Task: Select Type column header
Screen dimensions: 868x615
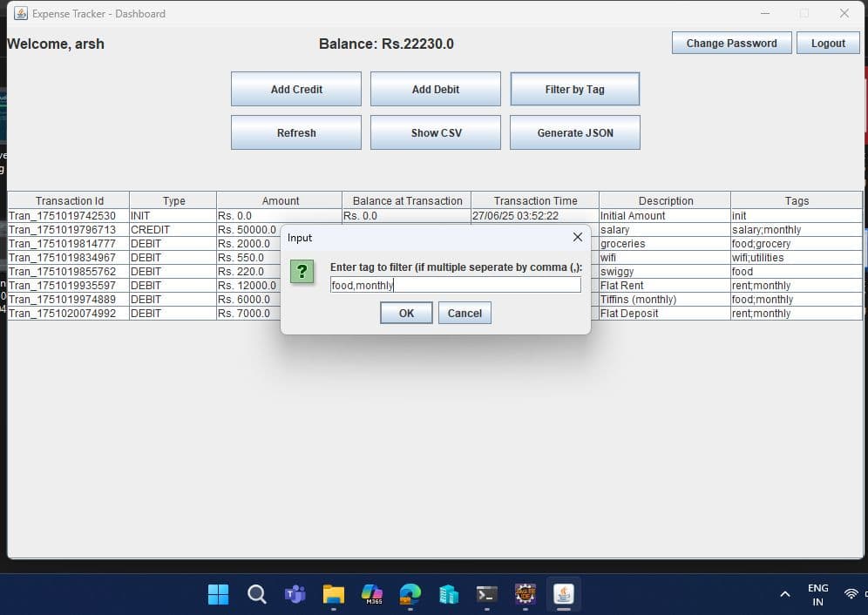Action: [x=173, y=200]
